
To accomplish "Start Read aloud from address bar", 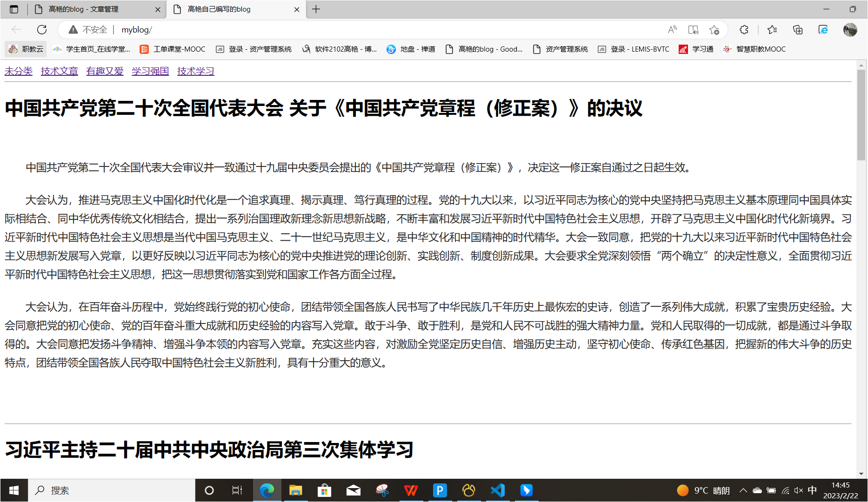I will 672,30.
